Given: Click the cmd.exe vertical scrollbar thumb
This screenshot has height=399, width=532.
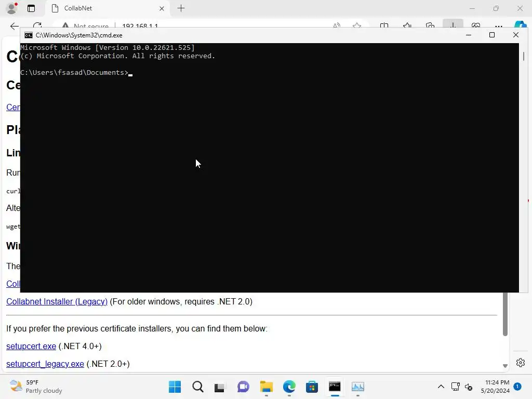Looking at the screenshot, I should tap(524, 56).
